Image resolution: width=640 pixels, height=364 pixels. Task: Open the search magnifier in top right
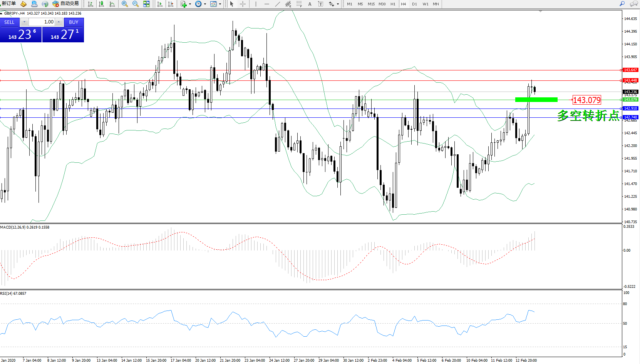(622, 4)
